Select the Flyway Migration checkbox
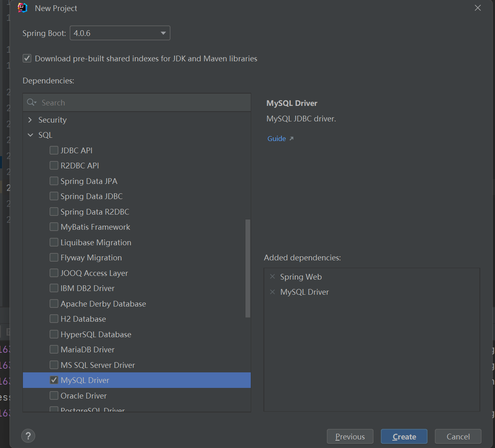Viewport: 495px width, 448px height. 54,258
